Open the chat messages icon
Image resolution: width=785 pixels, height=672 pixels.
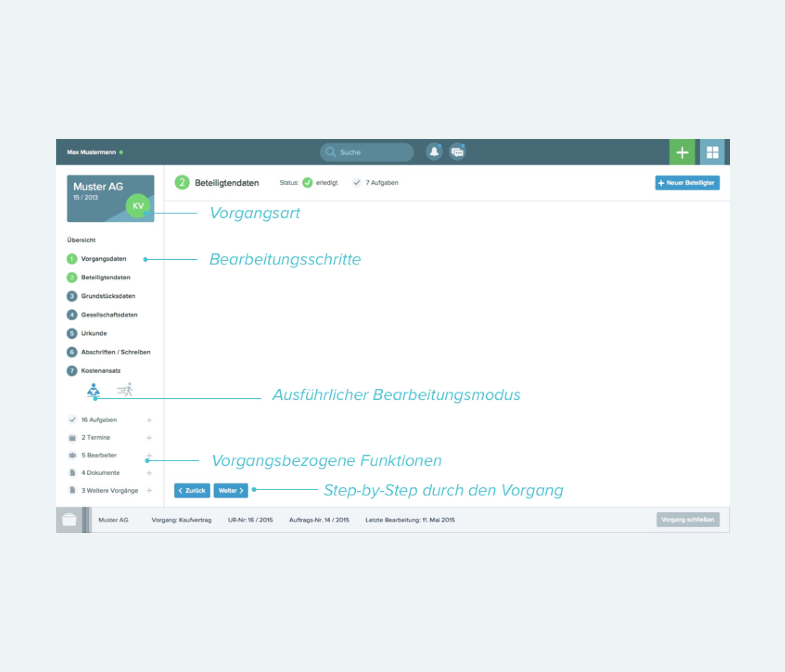coord(457,152)
